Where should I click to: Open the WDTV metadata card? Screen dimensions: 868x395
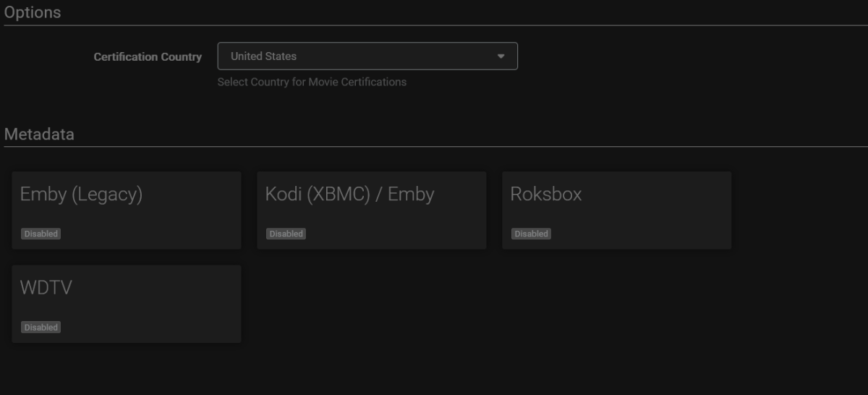click(127, 304)
